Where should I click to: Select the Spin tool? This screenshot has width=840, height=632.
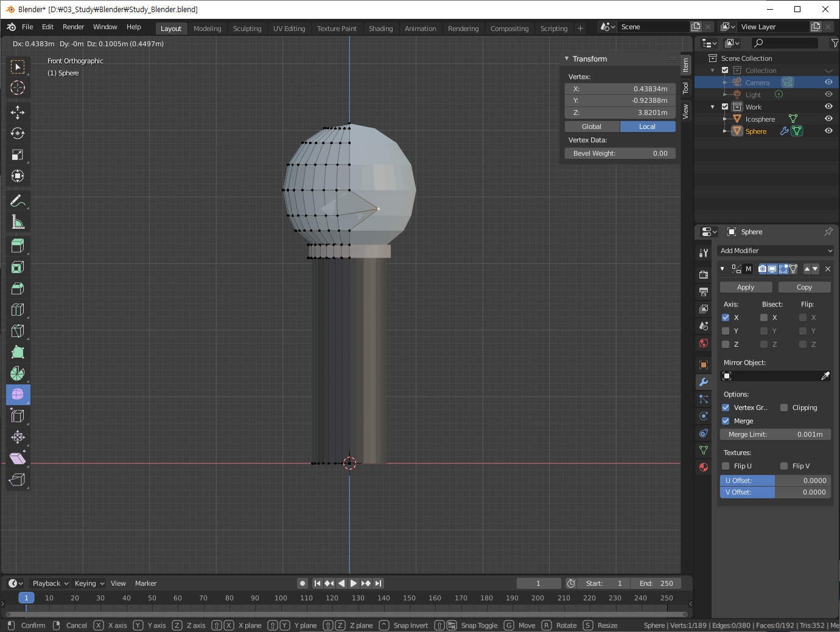point(18,373)
